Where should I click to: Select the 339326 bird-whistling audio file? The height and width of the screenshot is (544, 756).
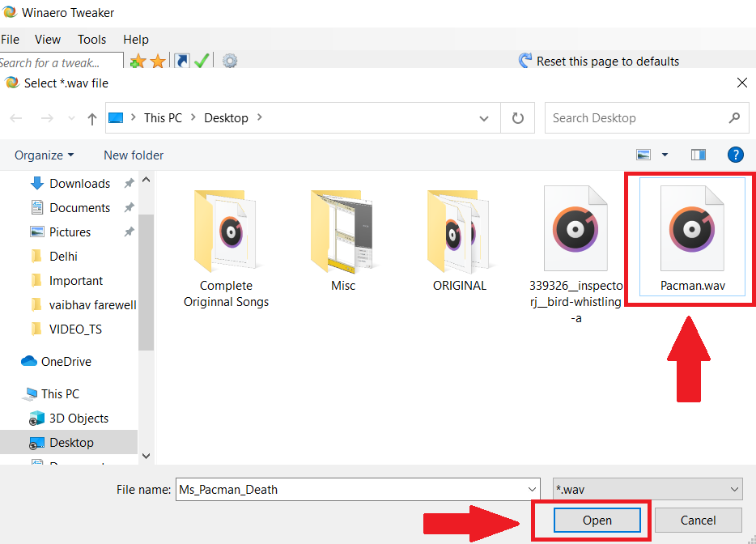pos(575,255)
